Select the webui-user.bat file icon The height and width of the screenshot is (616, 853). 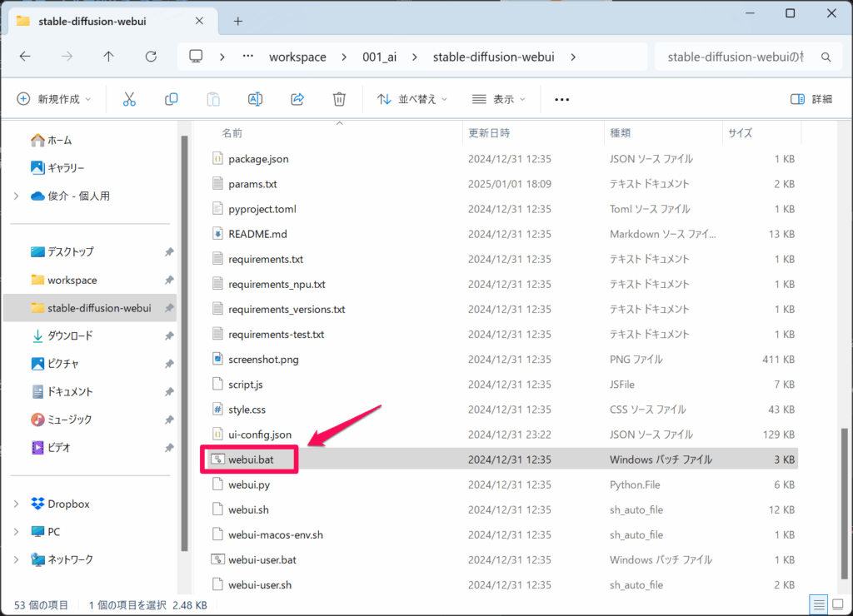[x=217, y=559]
